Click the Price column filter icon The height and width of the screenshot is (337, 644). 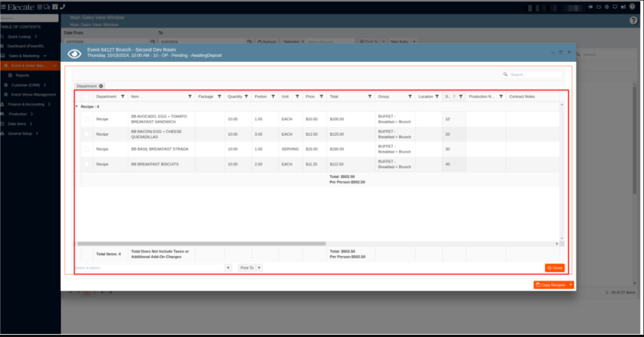321,97
